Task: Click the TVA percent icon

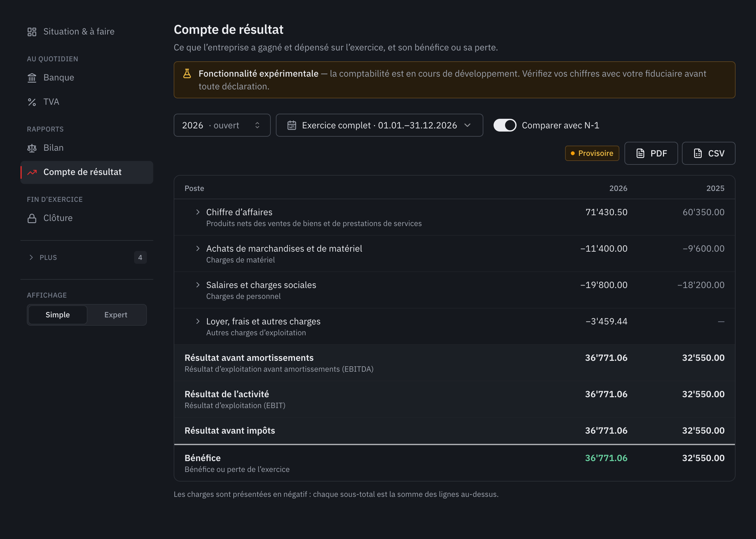Action: (x=32, y=102)
